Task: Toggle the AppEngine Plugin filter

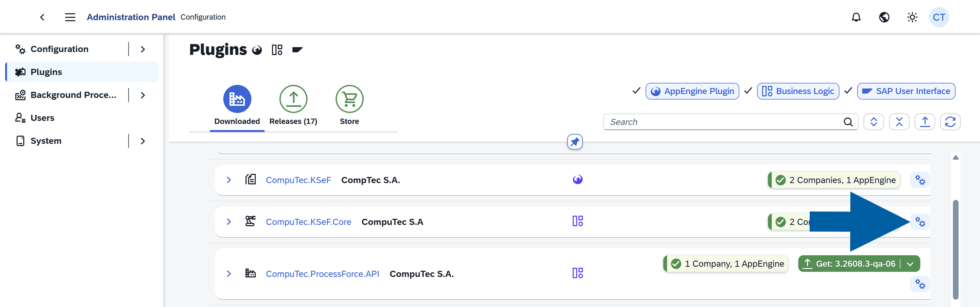Action: pyautogui.click(x=692, y=91)
